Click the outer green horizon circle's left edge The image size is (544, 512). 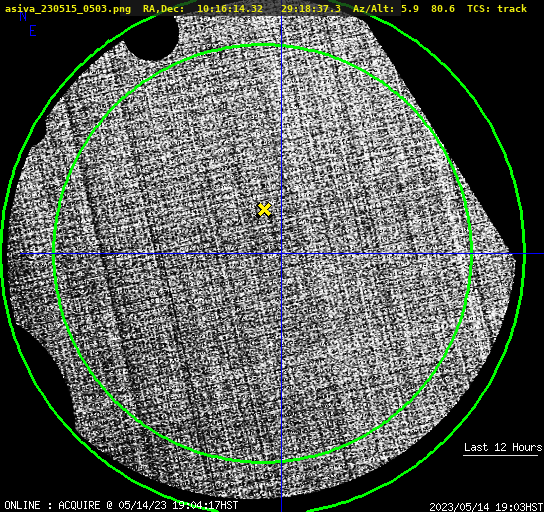coord(3,254)
